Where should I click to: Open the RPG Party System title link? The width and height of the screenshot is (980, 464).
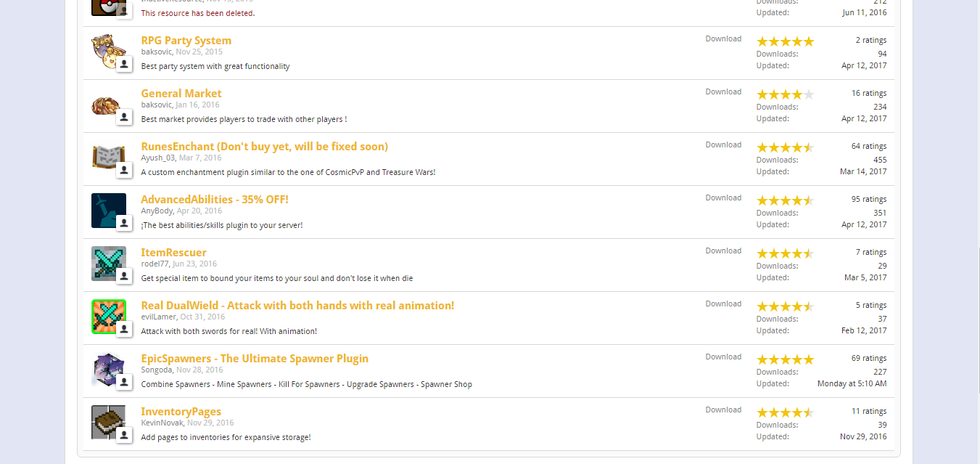coord(186,41)
